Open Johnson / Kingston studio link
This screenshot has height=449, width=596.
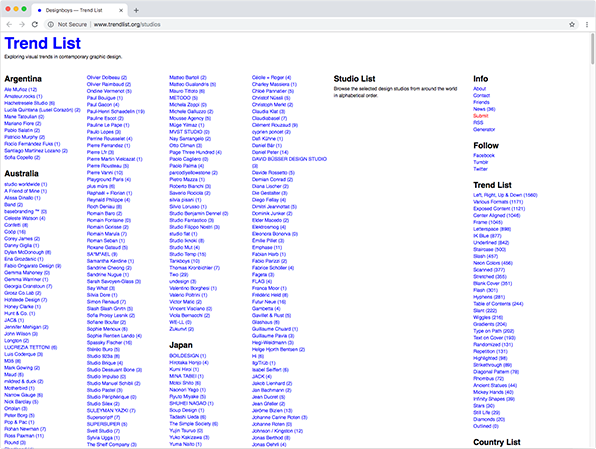277,431
